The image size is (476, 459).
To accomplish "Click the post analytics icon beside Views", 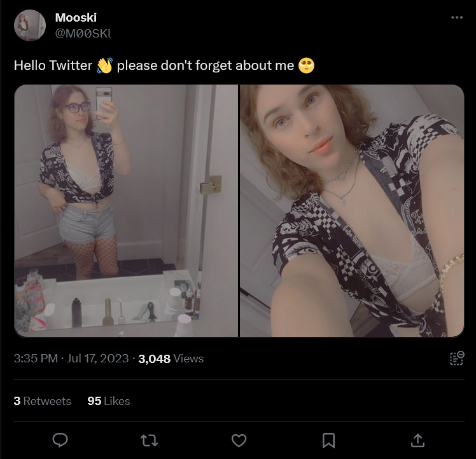I will click(x=457, y=359).
